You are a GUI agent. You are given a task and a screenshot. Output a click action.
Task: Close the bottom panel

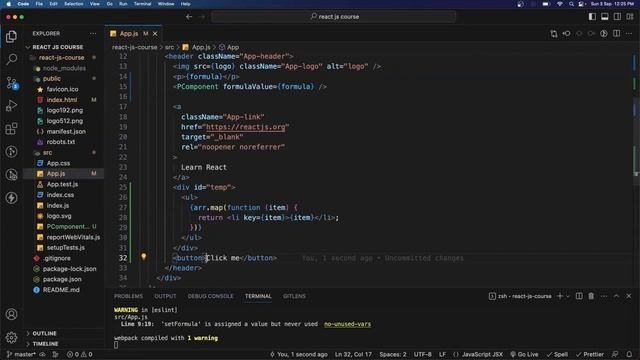(629, 296)
